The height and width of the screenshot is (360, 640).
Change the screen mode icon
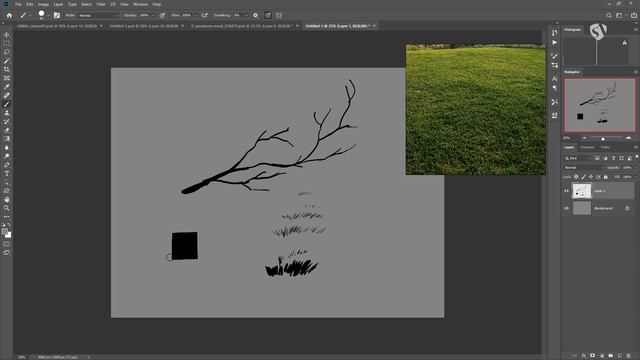click(7, 253)
